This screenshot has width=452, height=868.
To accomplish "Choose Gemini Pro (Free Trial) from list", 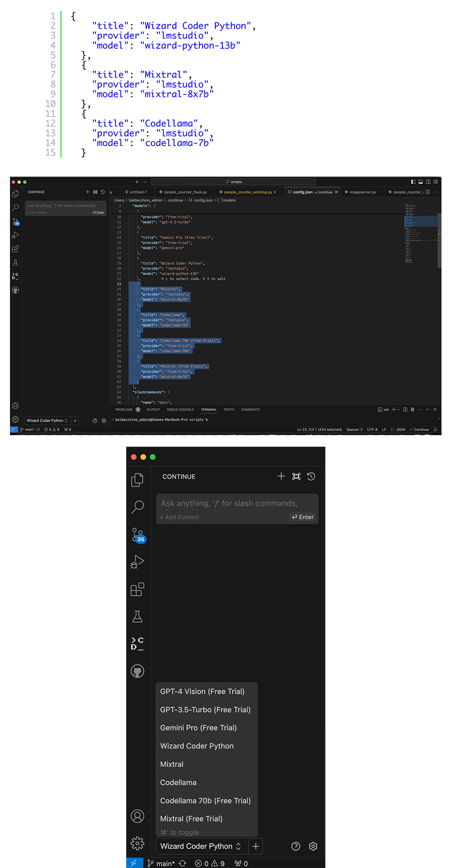I will click(207, 728).
